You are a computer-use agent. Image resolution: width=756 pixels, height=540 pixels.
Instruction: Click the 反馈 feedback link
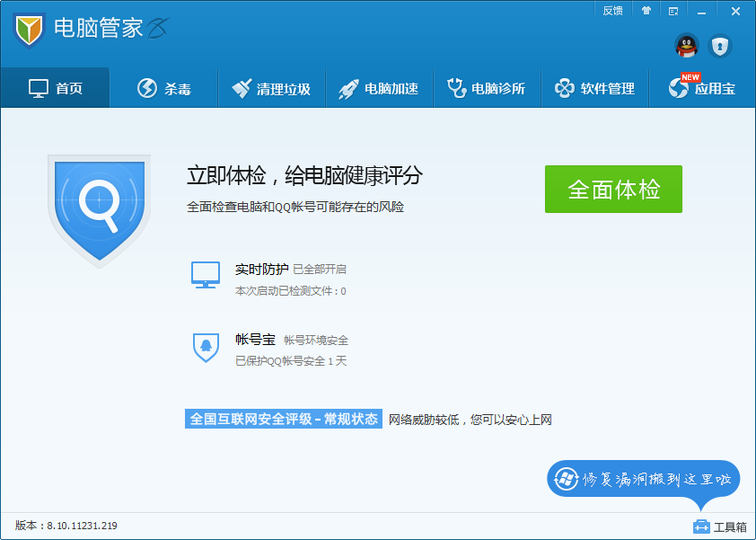pos(612,11)
